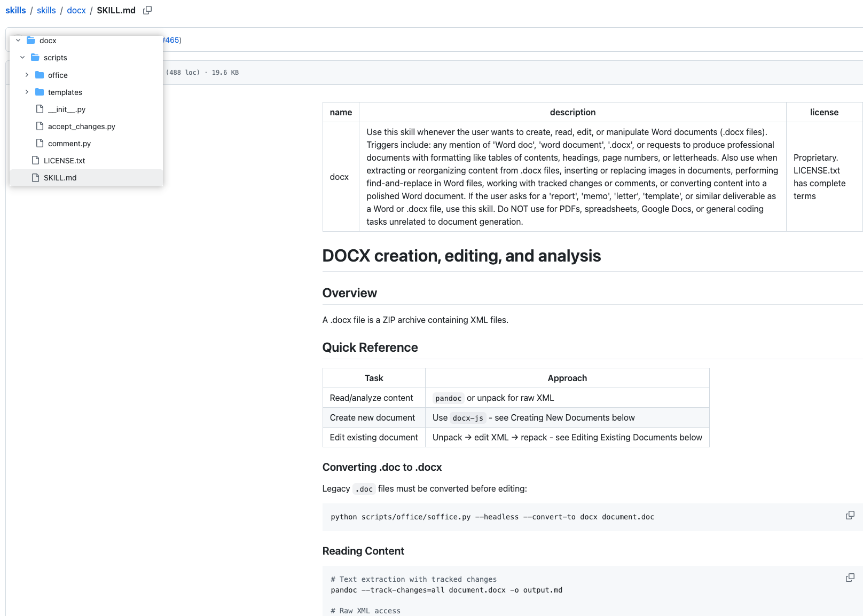Open accept_changes.py in the file tree
863x616 pixels.
point(87,127)
